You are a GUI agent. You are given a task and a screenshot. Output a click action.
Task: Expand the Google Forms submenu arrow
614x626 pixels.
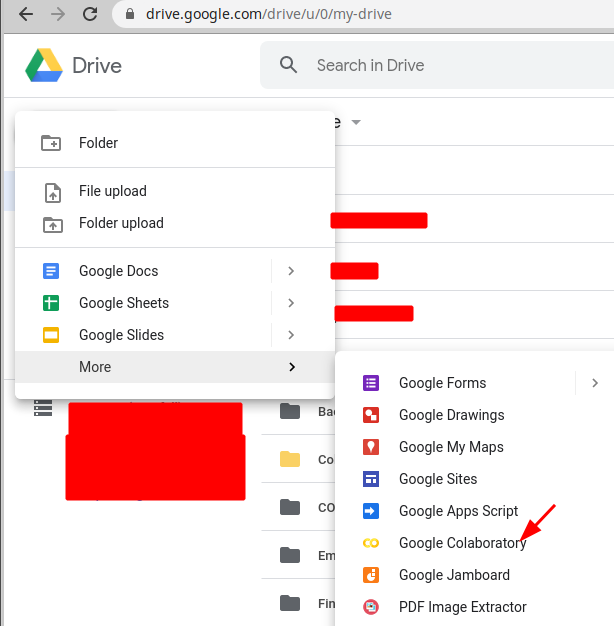pos(595,383)
